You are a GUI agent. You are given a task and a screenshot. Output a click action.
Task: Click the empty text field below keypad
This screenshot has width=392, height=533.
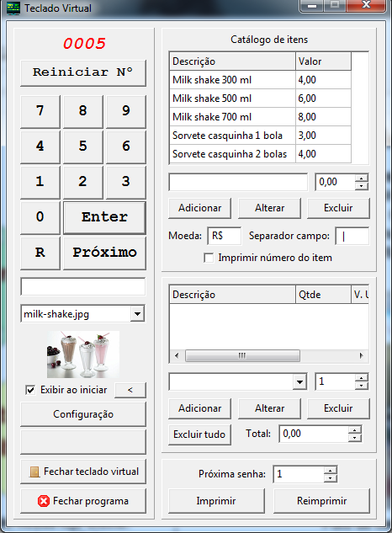click(x=83, y=286)
